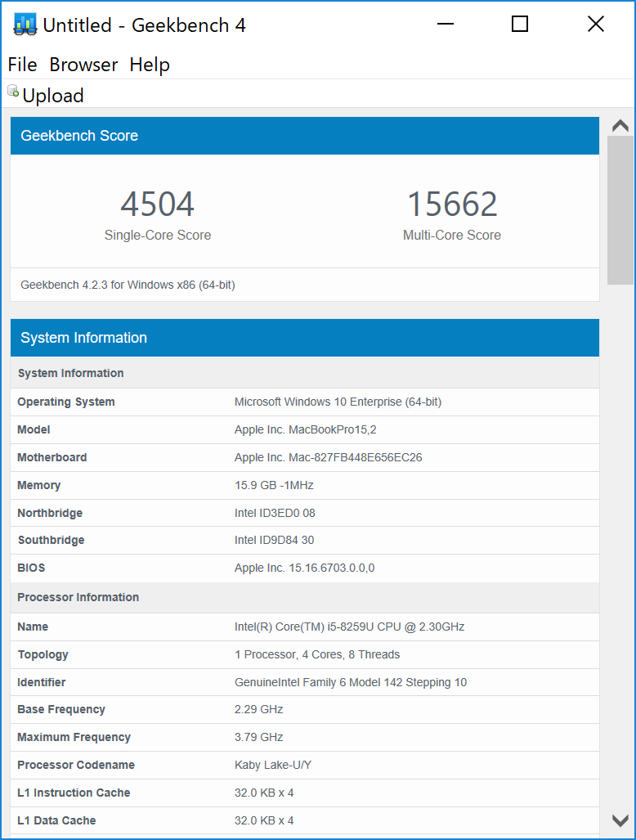Close the Geekbench 4 window

coord(596,24)
